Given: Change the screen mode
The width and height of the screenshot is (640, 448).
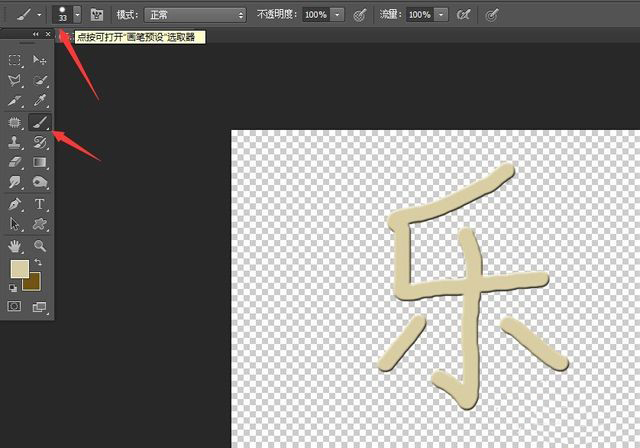Looking at the screenshot, I should 40,306.
